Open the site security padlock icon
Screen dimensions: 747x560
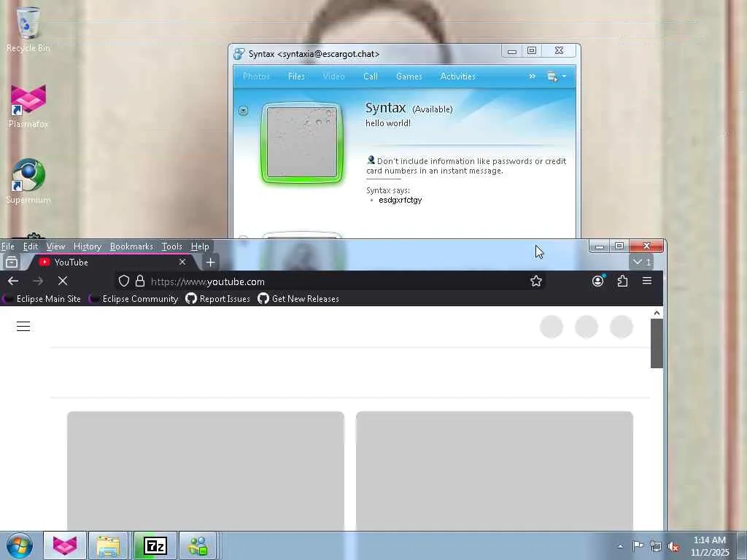(139, 281)
